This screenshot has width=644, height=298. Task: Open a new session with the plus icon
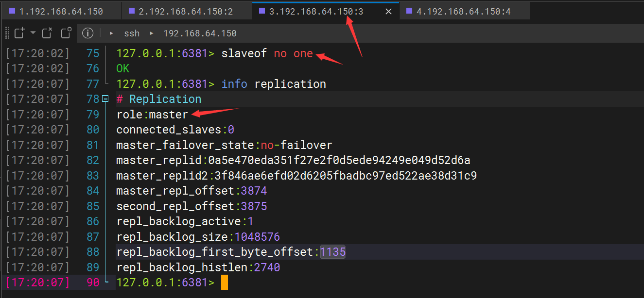(x=19, y=33)
